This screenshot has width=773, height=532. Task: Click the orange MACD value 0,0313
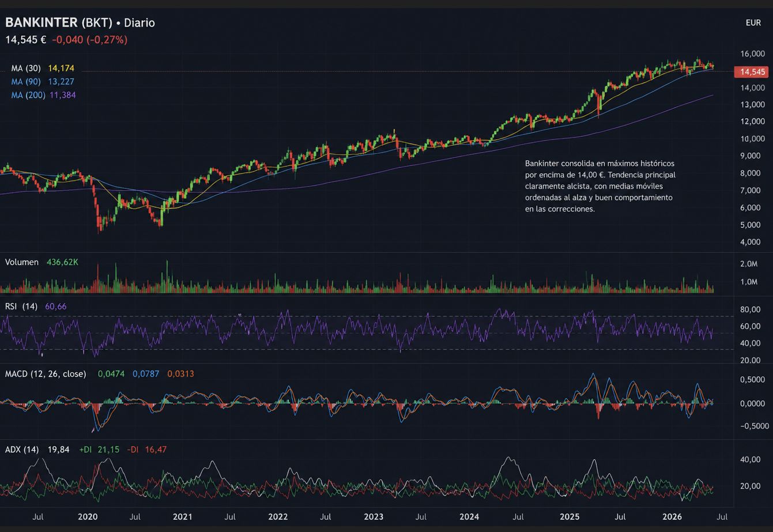(x=180, y=374)
